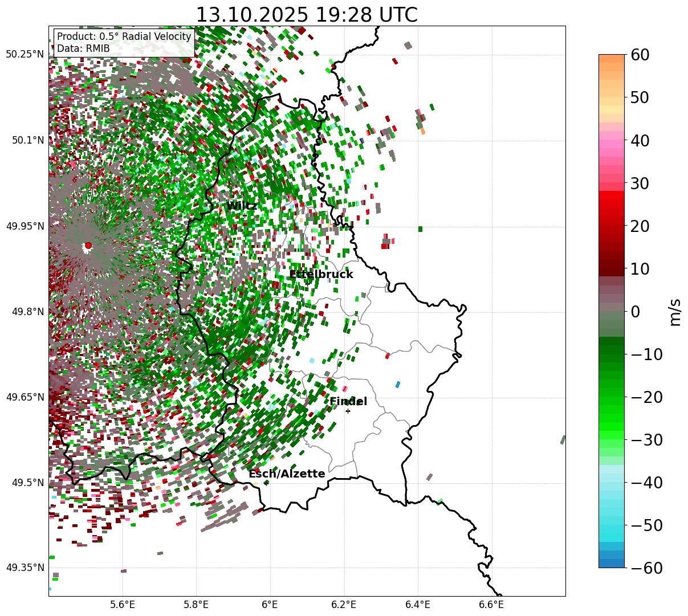Click the Wiltz city label
Image resolution: width=688 pixels, height=616 pixels.
242,206
